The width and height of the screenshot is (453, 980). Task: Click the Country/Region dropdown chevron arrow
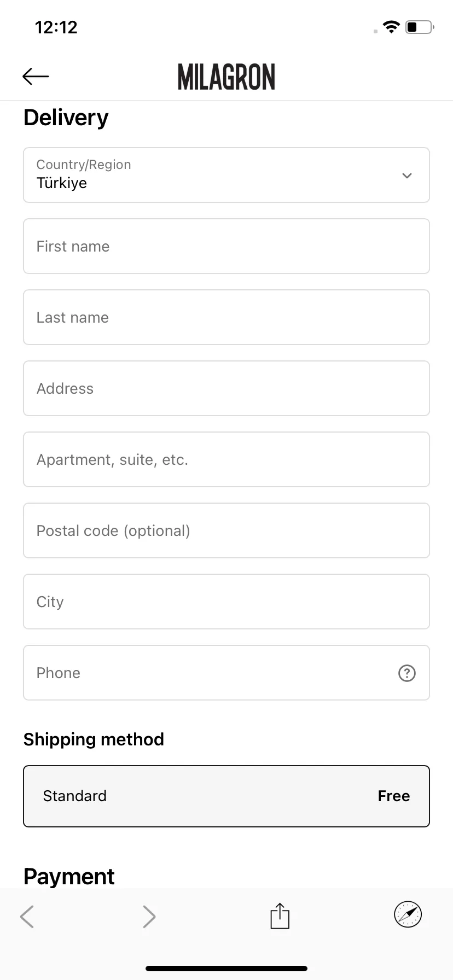(x=407, y=176)
